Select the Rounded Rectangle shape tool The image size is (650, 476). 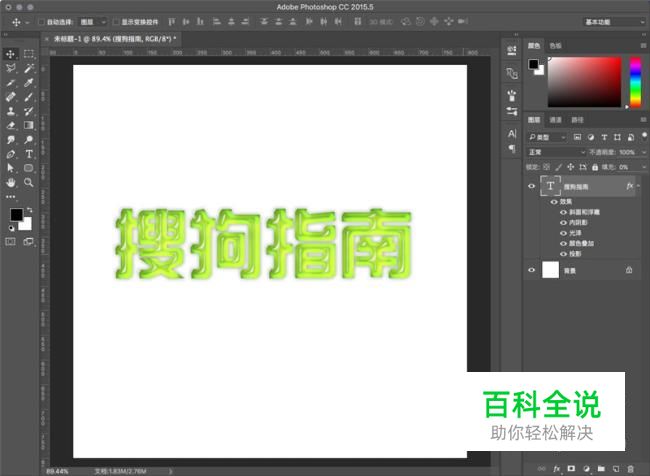[x=29, y=168]
